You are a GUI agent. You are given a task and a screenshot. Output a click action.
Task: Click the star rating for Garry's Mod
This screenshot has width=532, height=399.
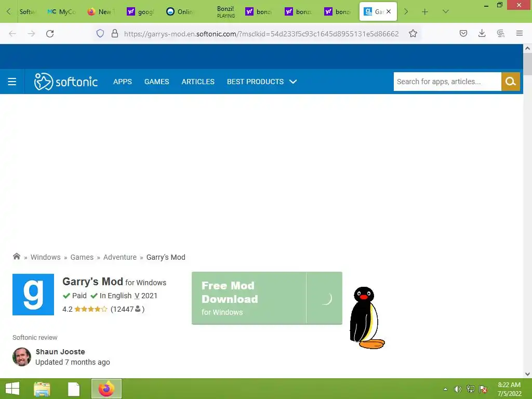pyautogui.click(x=90, y=309)
